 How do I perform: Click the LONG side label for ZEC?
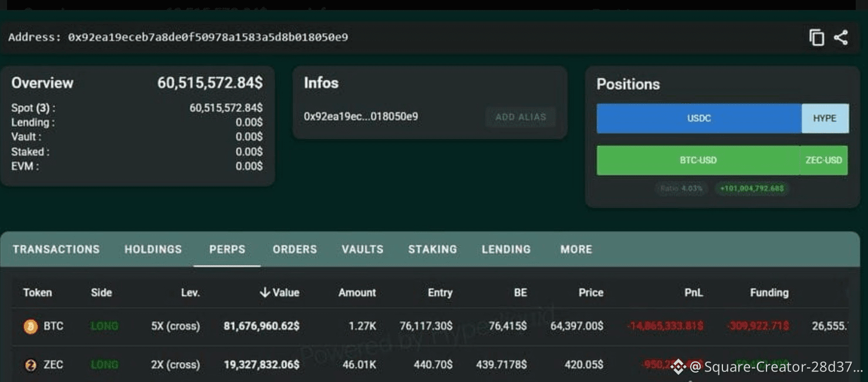tap(104, 365)
